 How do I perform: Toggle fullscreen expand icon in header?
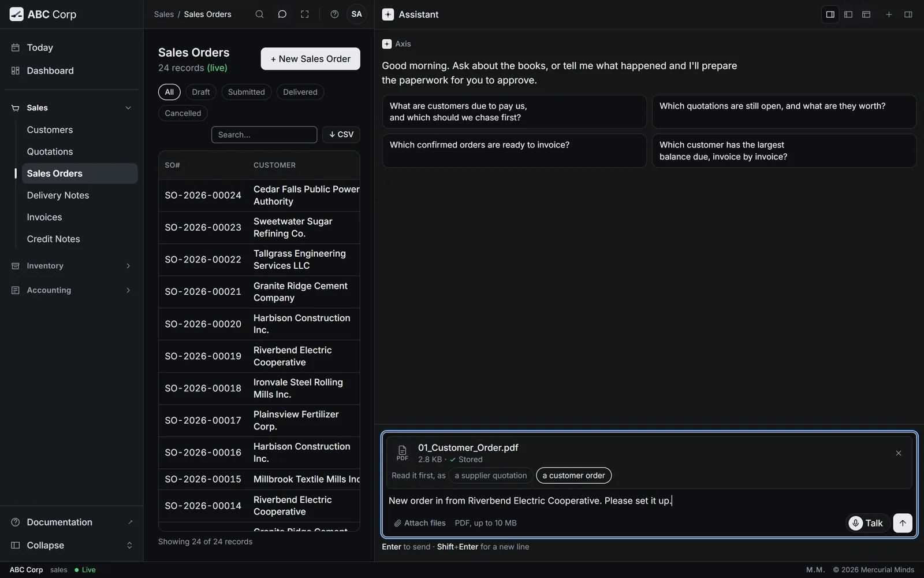coord(304,14)
